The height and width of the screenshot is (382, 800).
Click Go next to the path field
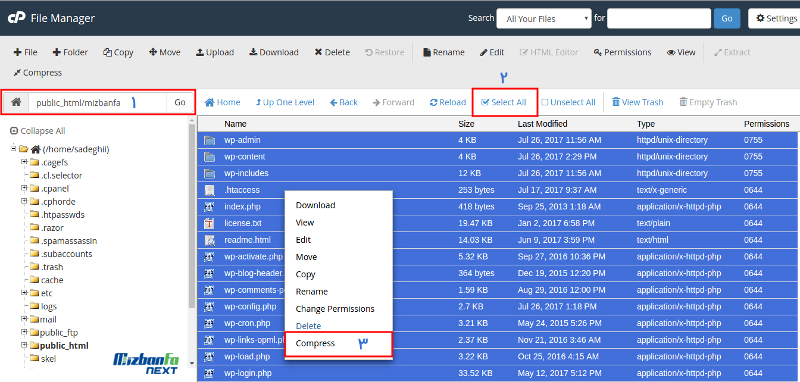180,102
